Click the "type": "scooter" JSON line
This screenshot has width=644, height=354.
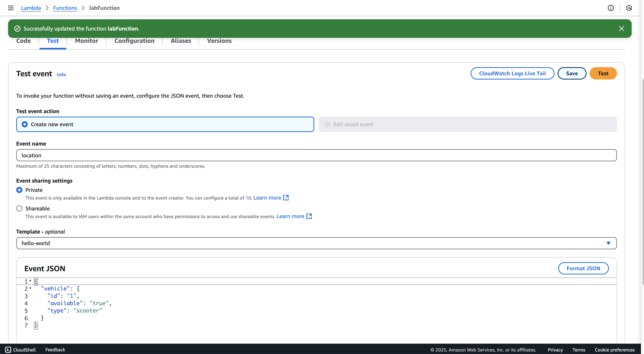pos(75,311)
